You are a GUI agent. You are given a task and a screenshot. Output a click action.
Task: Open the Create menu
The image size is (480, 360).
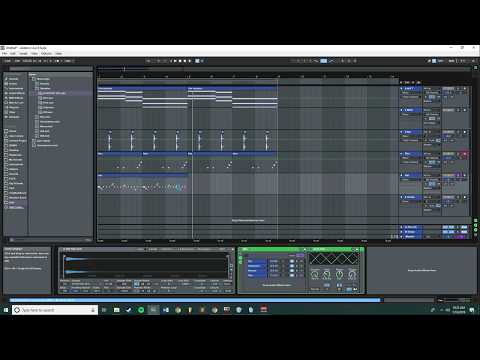pyautogui.click(x=23, y=53)
